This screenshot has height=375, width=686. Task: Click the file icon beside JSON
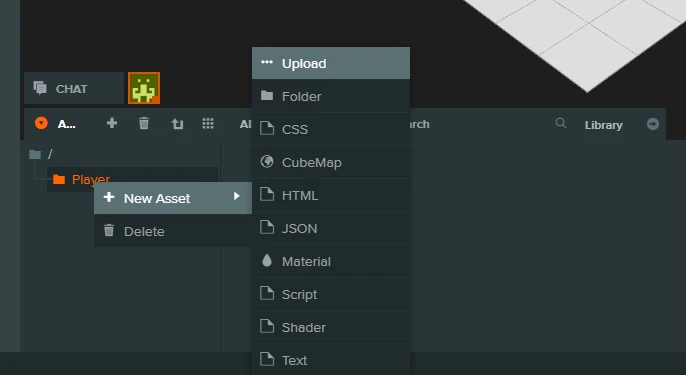point(267,227)
